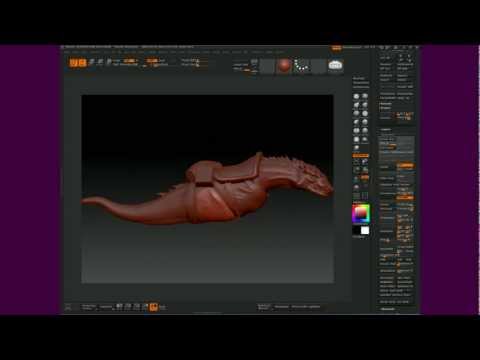
Task: Click the empty gray slot left of material sphere
Action: point(267,66)
